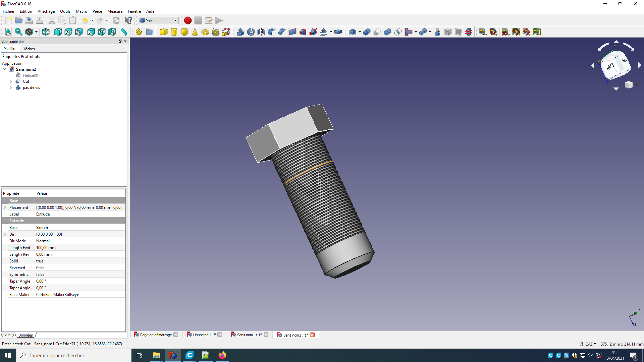Click the Fit all contents icon
Screen dimensions: 644x362
pos(8,32)
